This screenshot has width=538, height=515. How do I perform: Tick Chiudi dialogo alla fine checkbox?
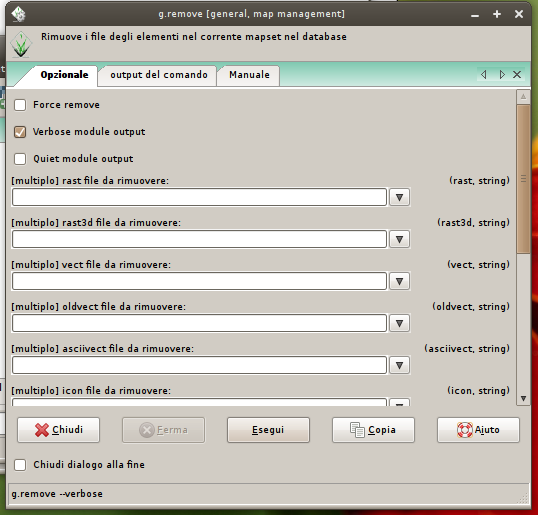(20, 465)
